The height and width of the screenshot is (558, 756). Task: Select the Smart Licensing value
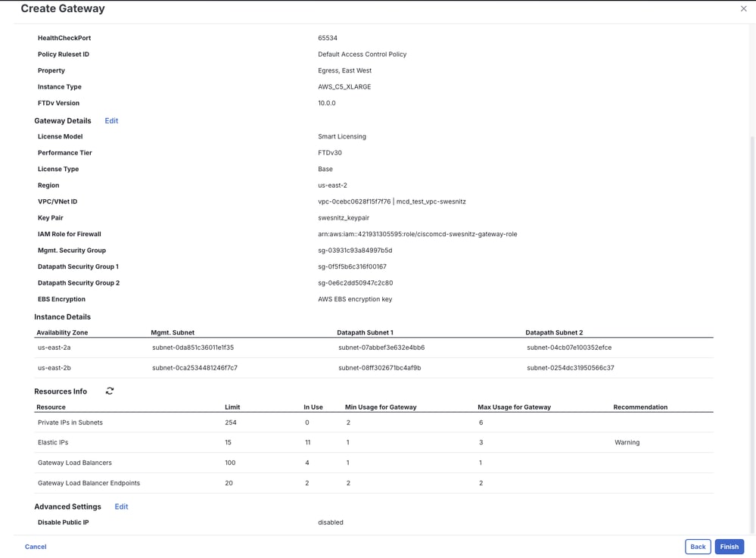click(x=342, y=136)
